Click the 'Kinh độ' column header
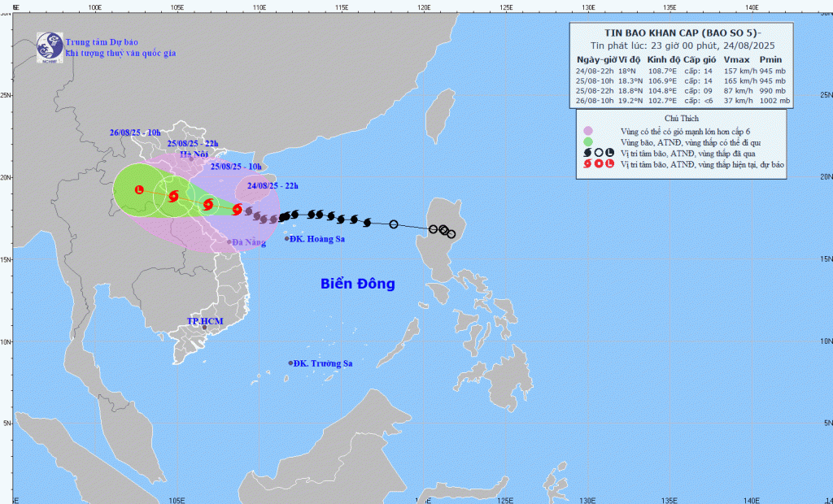Viewport: 833px width, 504px height. point(663,59)
